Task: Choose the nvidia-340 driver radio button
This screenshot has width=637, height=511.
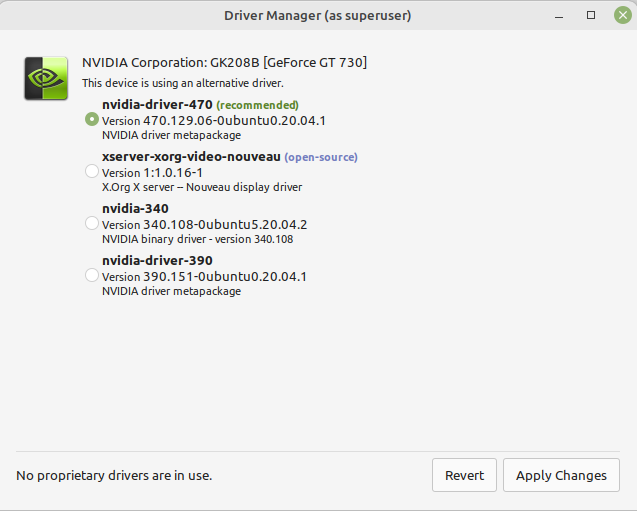Action: [x=92, y=223]
